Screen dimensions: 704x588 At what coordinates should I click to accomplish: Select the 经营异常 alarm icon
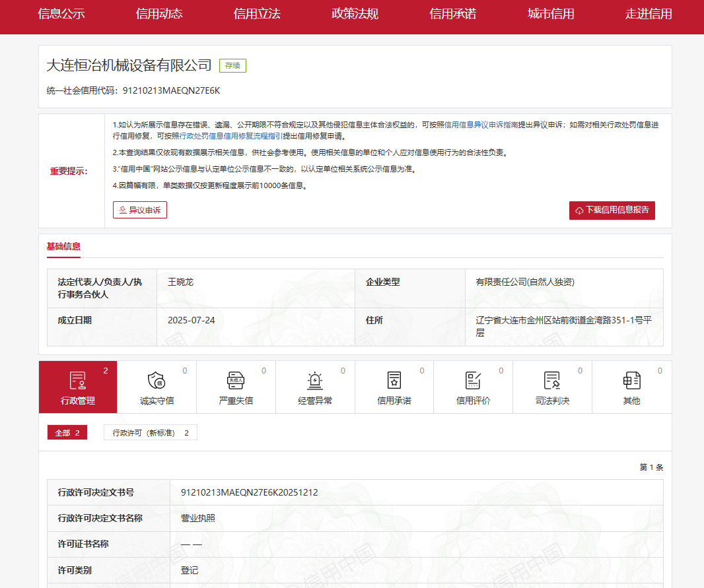tap(315, 381)
